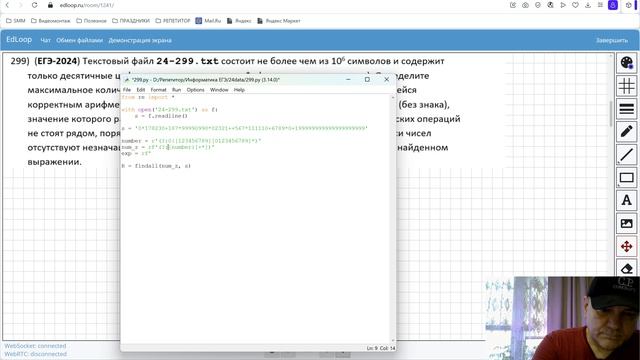Open the Edit menu in IDLE
This screenshot has height=360, width=640.
(x=141, y=90)
